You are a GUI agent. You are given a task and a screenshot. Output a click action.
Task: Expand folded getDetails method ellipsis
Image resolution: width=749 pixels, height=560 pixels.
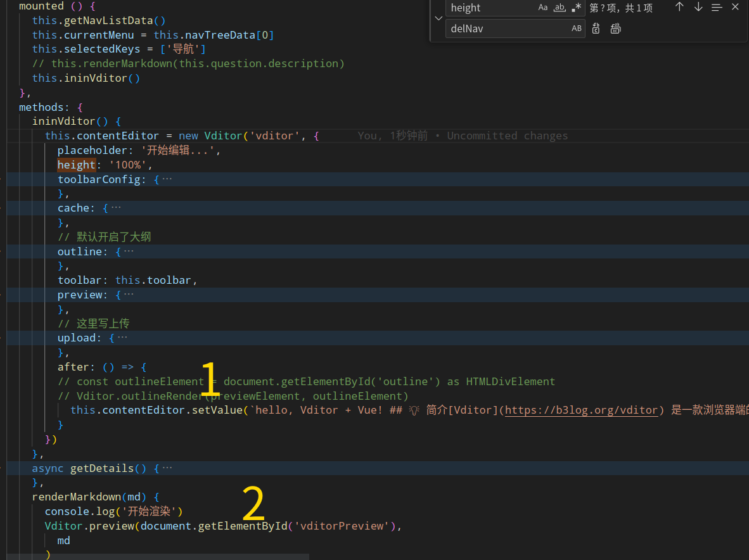(167, 468)
